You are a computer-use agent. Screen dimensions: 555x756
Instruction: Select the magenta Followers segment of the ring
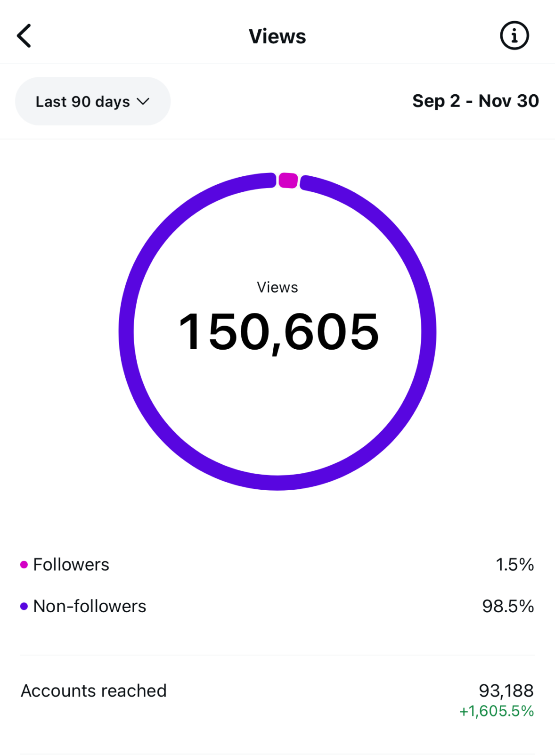288,181
